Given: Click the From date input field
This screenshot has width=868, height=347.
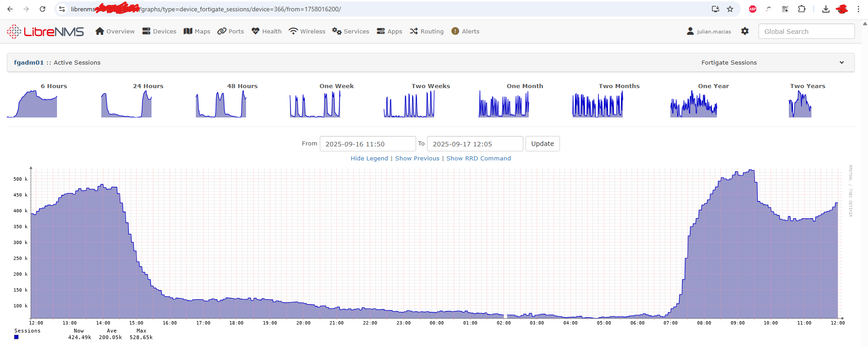Looking at the screenshot, I should (x=367, y=144).
